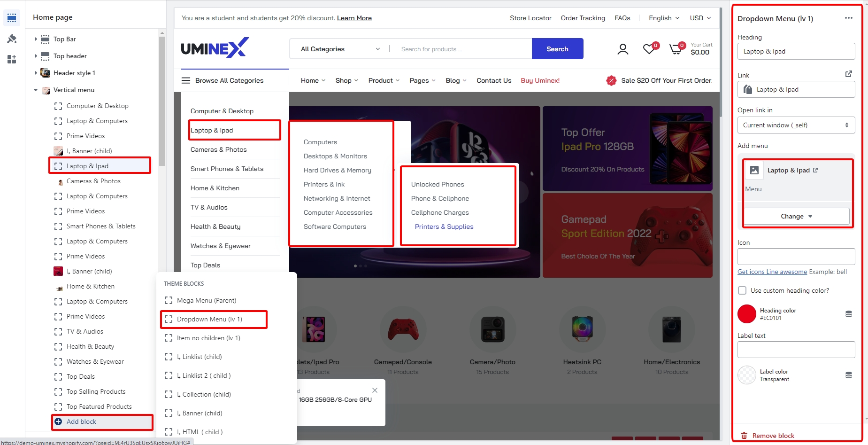Click the external link icon beside Link

click(848, 74)
